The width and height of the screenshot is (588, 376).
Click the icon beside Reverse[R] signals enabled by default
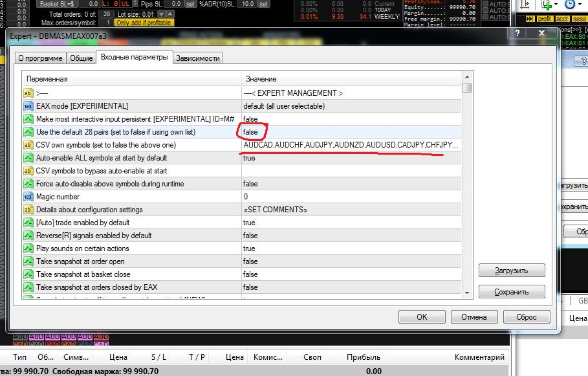(28, 236)
